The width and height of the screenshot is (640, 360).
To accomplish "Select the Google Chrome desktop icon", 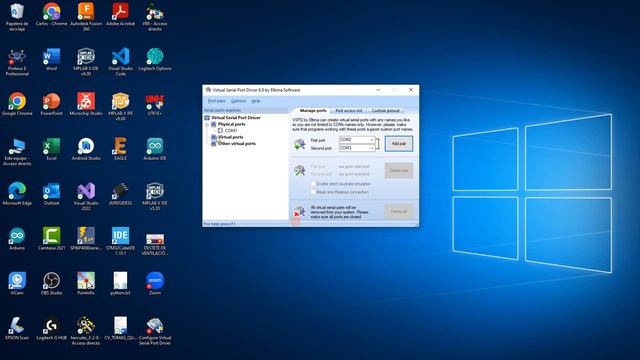I will 17,104.
